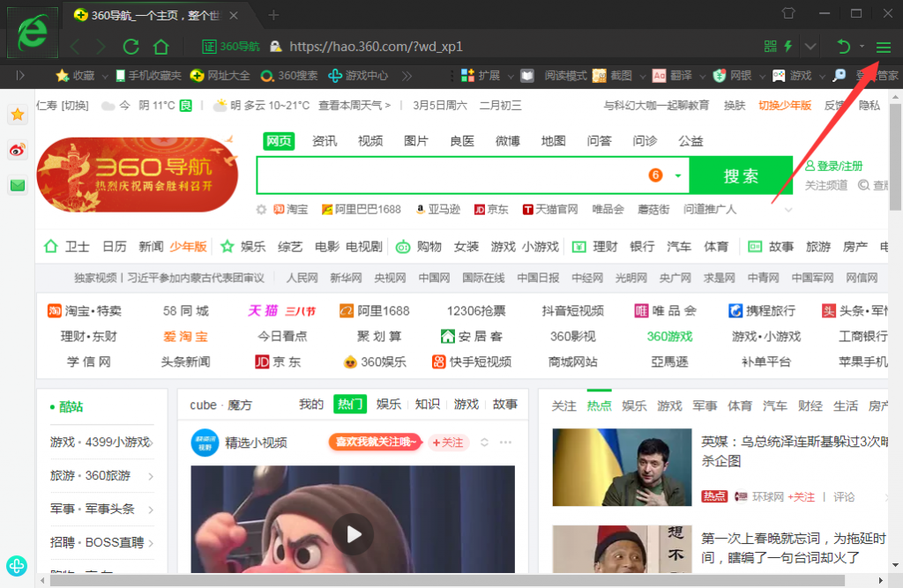Open 360游戏 green link
The width and height of the screenshot is (903, 588).
(x=670, y=337)
